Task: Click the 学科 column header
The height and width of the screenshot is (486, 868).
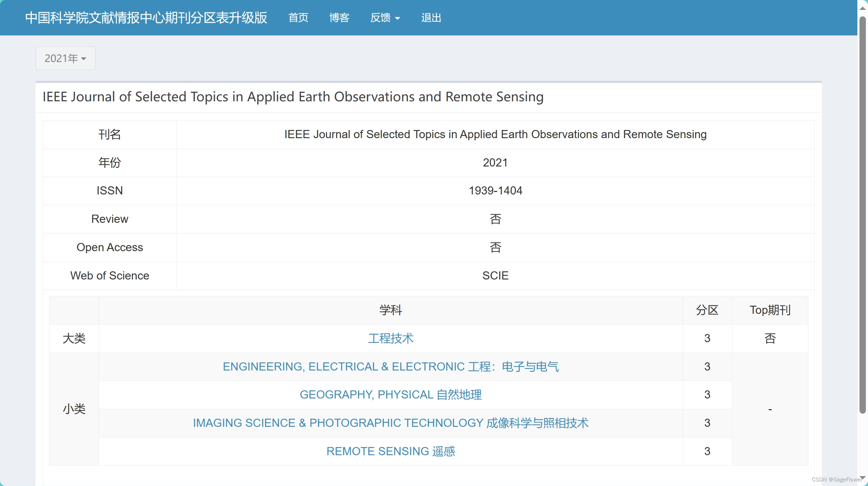Action: pos(391,310)
